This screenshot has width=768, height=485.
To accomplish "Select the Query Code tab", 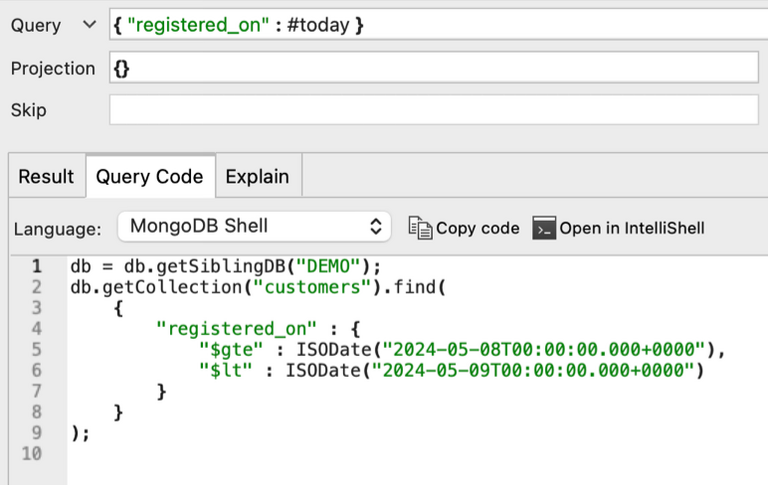I will tap(149, 177).
